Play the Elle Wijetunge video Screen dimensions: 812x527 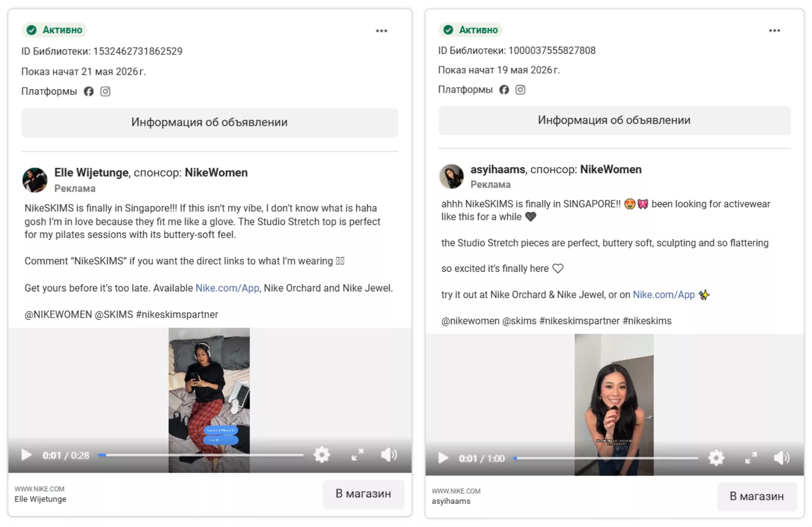[26, 455]
